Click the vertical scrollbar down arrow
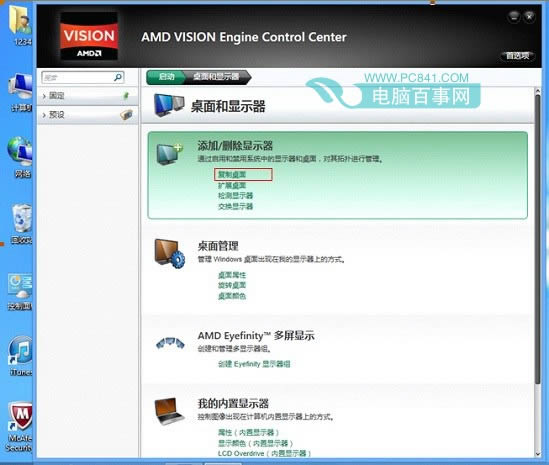The width and height of the screenshot is (549, 465). 537,454
